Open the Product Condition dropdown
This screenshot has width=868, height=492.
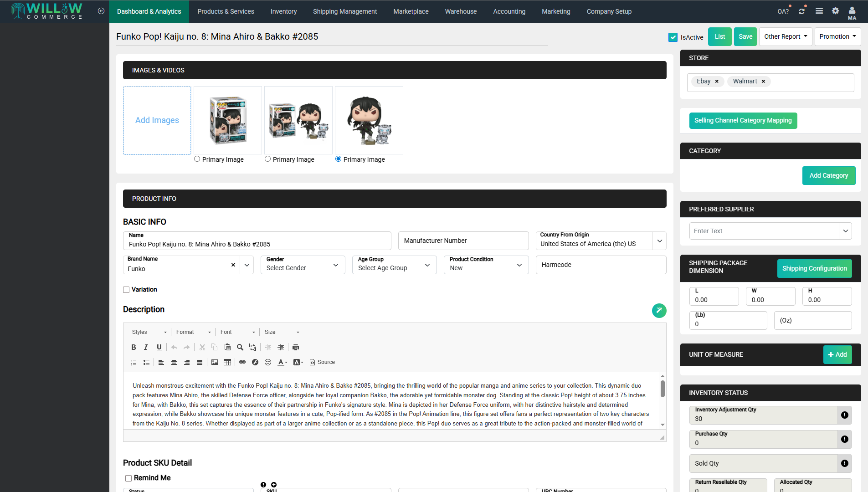(x=486, y=265)
